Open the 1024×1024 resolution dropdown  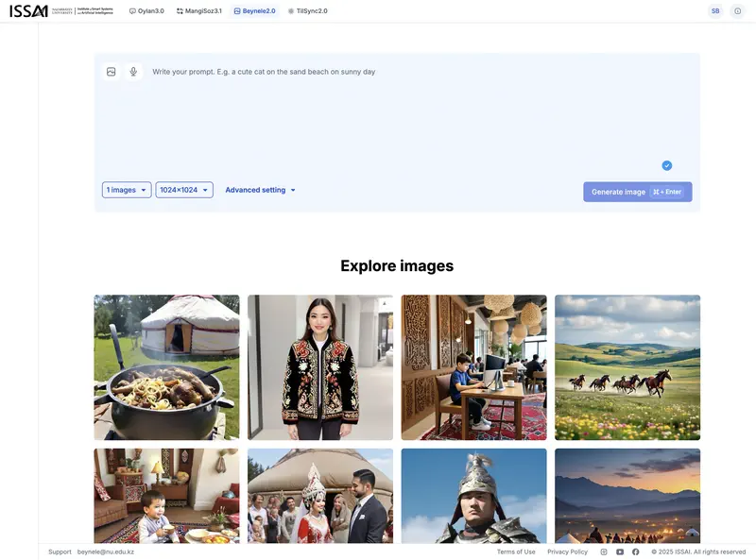pos(184,189)
